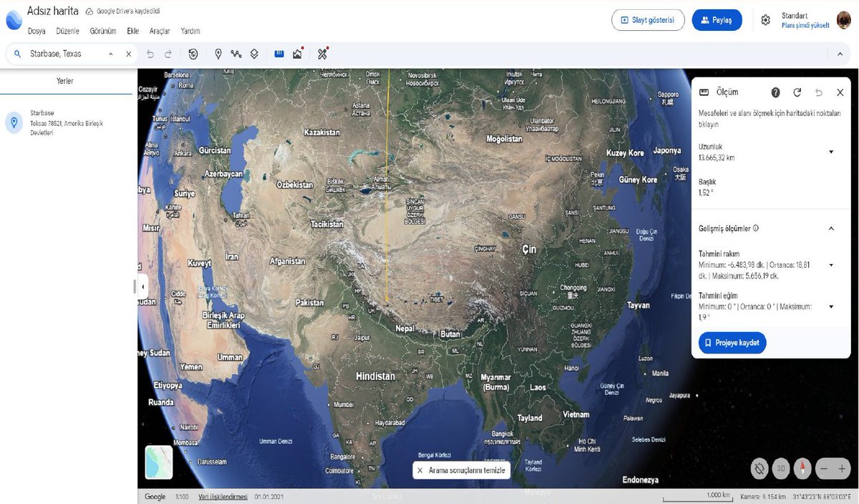Click the blue Paylaş share button
Screen dimensions: 859x504
717,20
